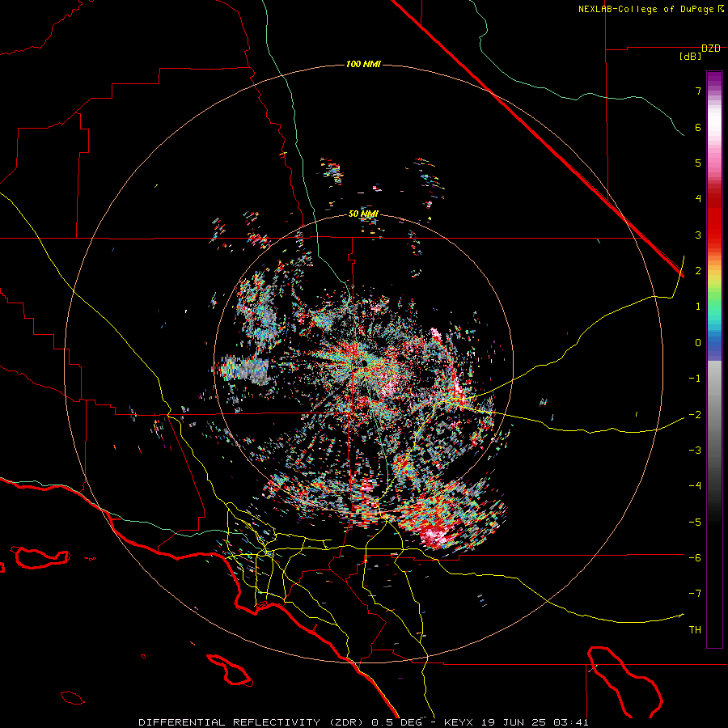Click the 6 value on color scale

pyautogui.click(x=698, y=127)
